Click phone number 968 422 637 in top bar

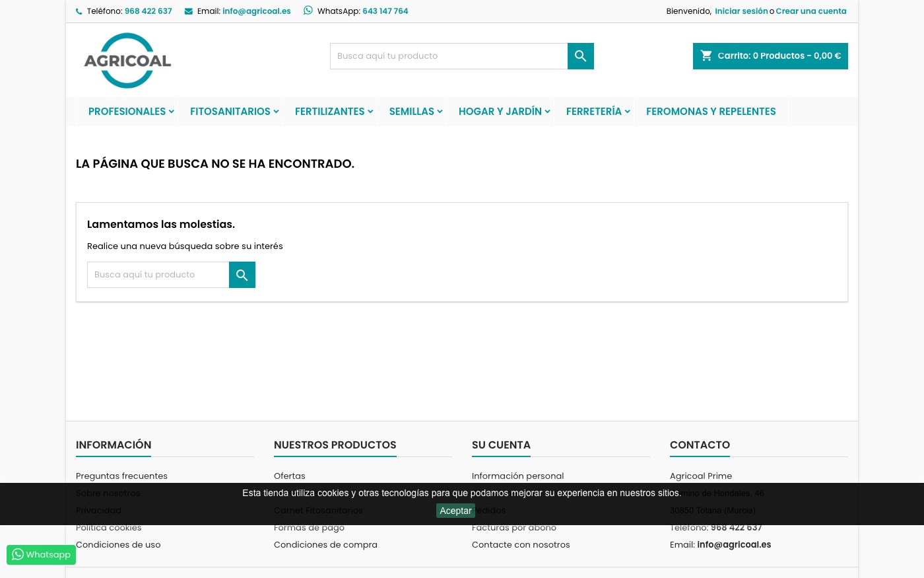148,11
